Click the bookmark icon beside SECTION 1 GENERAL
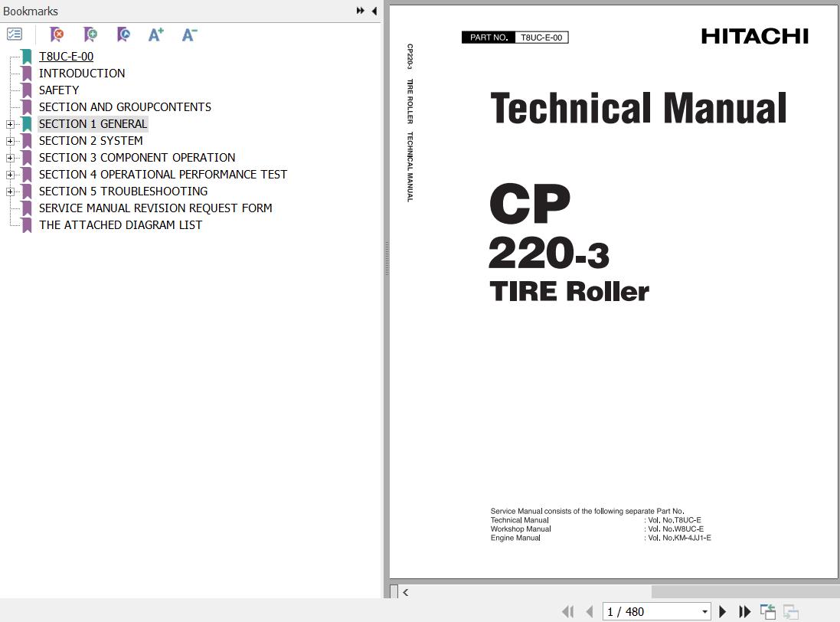 point(27,124)
